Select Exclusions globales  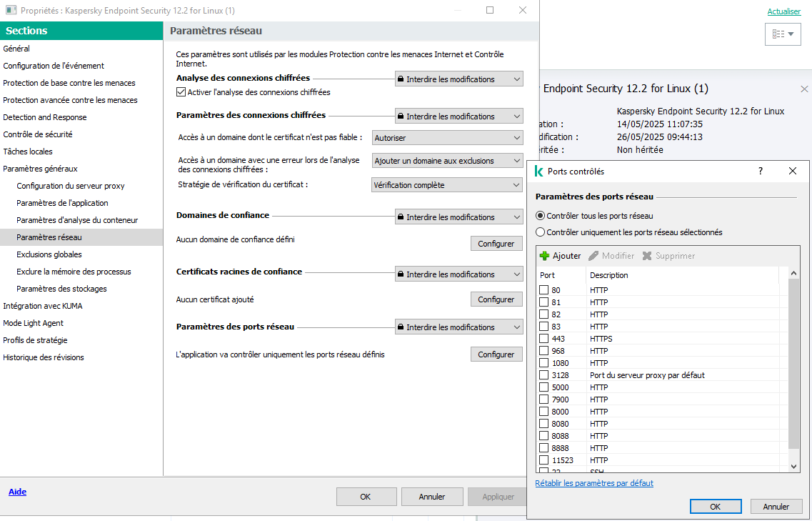tap(49, 254)
